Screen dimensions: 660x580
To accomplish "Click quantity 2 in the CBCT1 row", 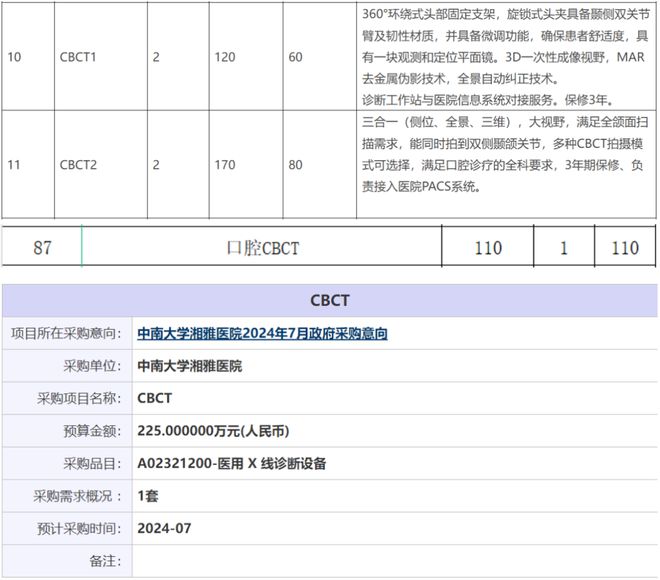I will point(156,57).
